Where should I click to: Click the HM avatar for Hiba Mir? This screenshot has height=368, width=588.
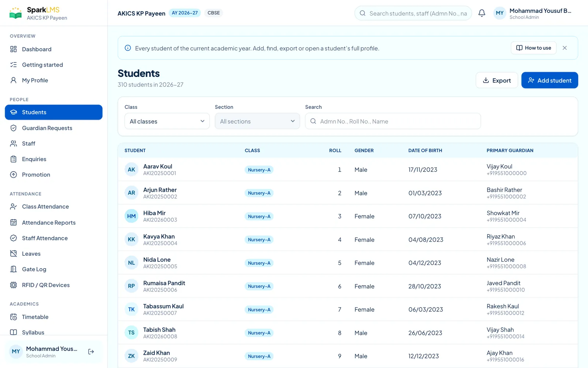click(131, 216)
